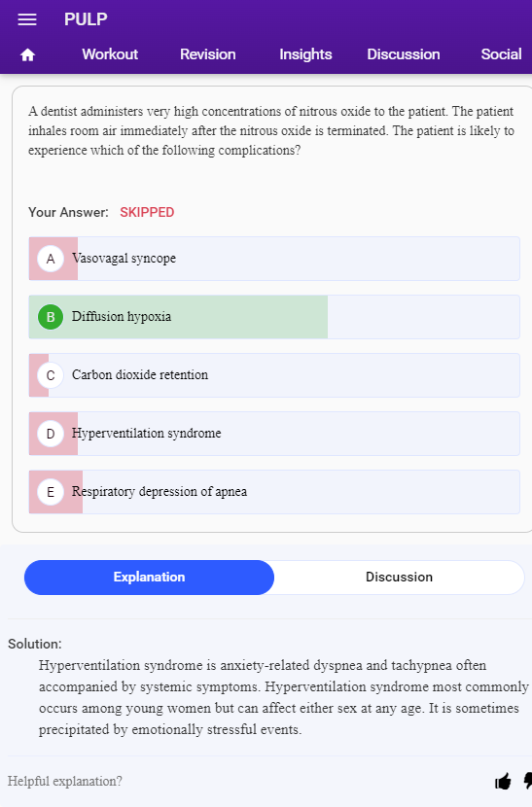532x807 pixels.
Task: Open the Social tab
Action: (x=501, y=54)
